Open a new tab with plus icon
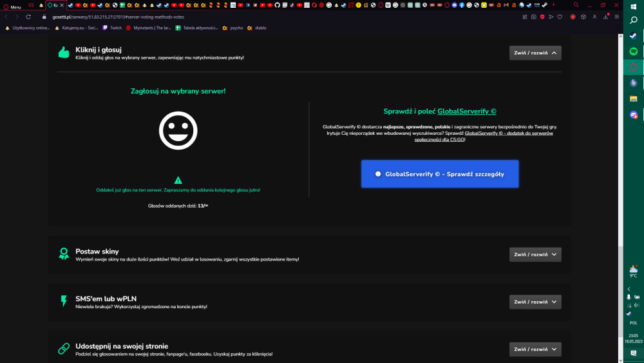 [553, 5]
